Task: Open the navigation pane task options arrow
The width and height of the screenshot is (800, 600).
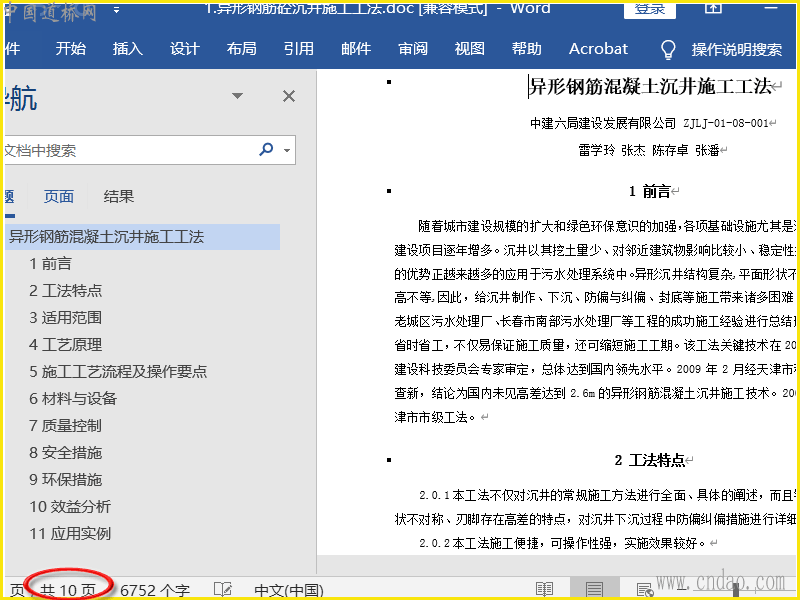Action: coord(237,96)
